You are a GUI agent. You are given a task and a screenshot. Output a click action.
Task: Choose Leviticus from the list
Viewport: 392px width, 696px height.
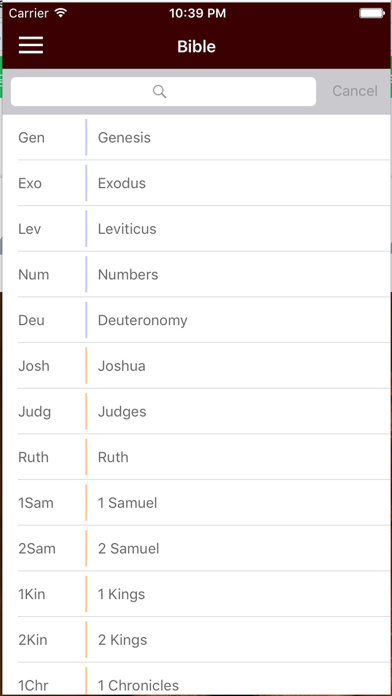(197, 229)
